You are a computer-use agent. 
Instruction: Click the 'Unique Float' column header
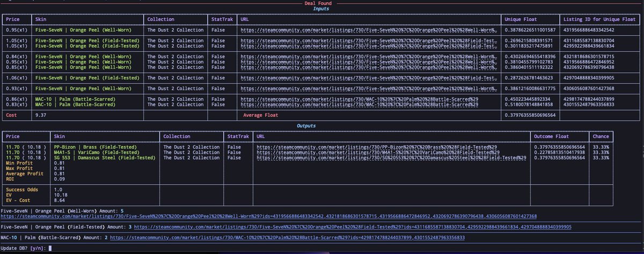pyautogui.click(x=521, y=19)
